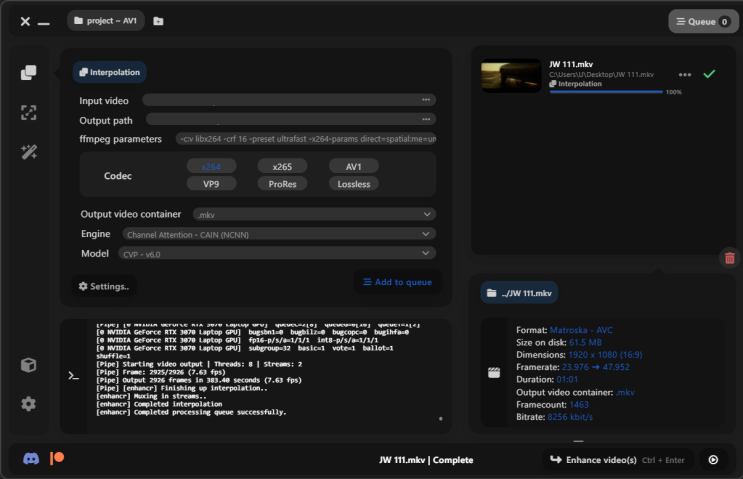Click the ffmpeg parameters input field
This screenshot has width=743, height=479.
(306, 139)
